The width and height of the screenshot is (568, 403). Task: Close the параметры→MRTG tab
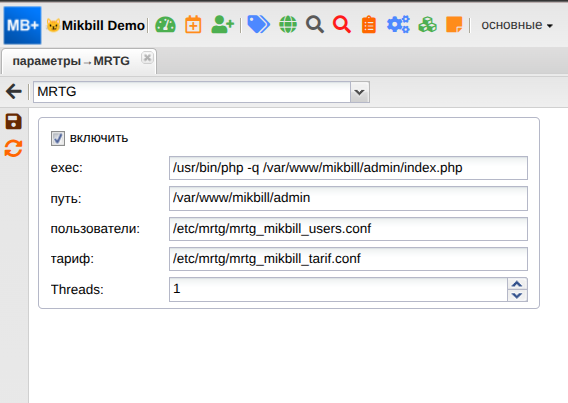coord(147,58)
